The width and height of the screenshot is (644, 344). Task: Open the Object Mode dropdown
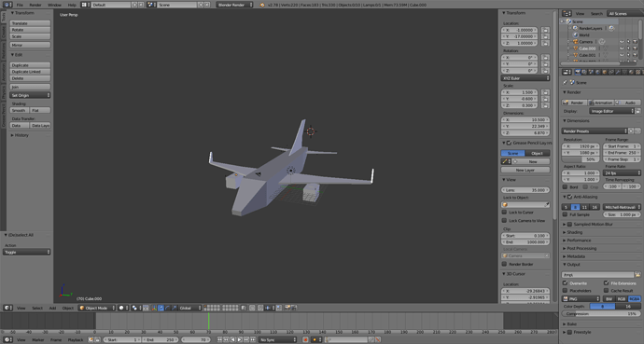point(97,308)
